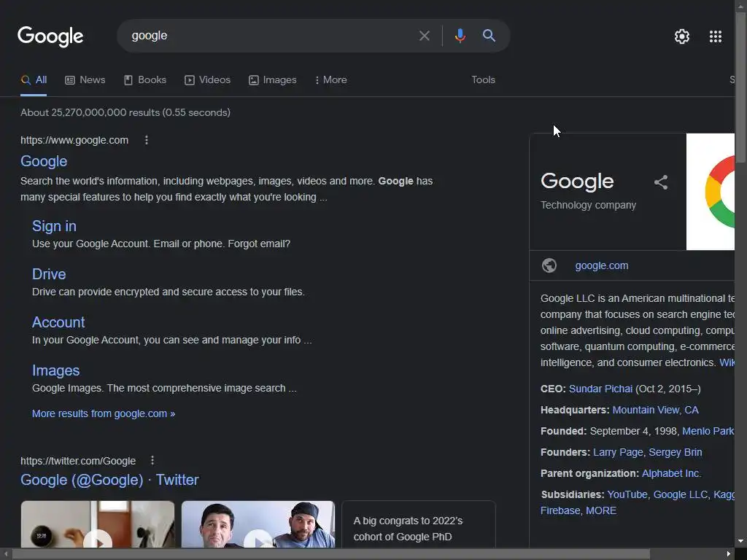The height and width of the screenshot is (560, 747).
Task: Click Technology company subtitle text
Action: click(x=588, y=205)
